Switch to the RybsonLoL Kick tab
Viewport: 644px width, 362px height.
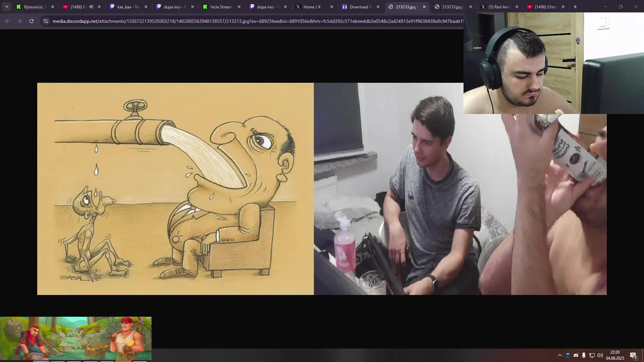34,7
